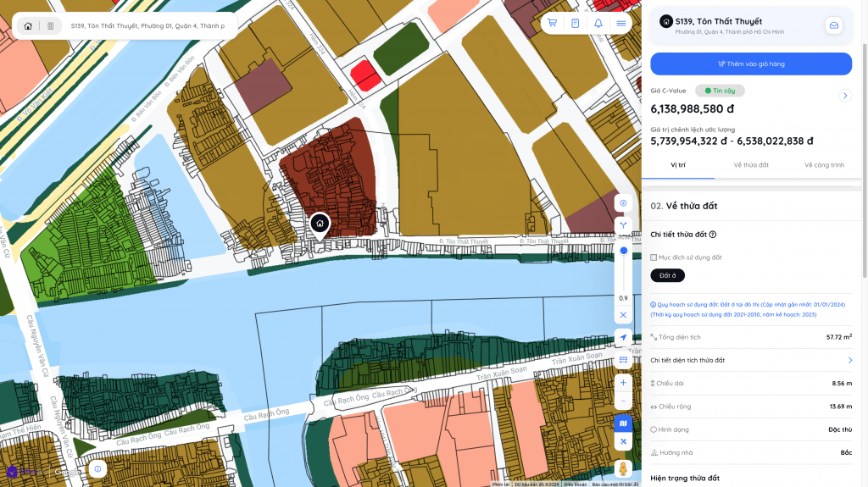Click Thêm vào giỏ hàng button
The image size is (868, 487).
(x=751, y=64)
